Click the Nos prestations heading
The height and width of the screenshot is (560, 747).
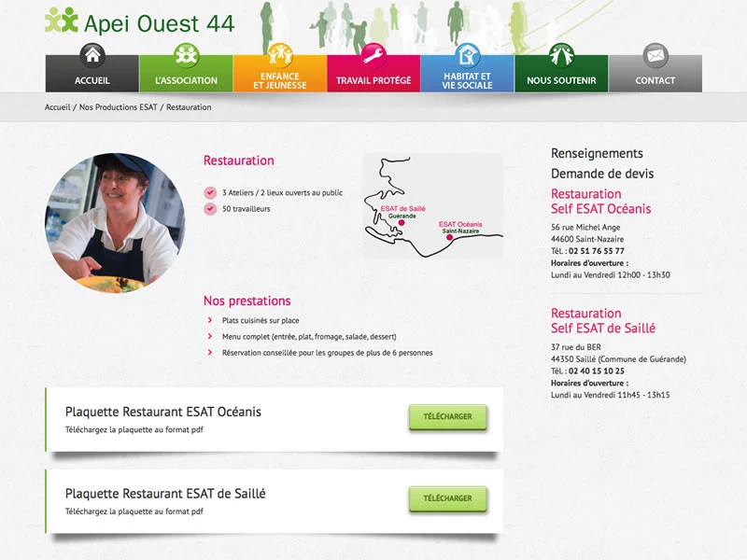[x=247, y=301]
